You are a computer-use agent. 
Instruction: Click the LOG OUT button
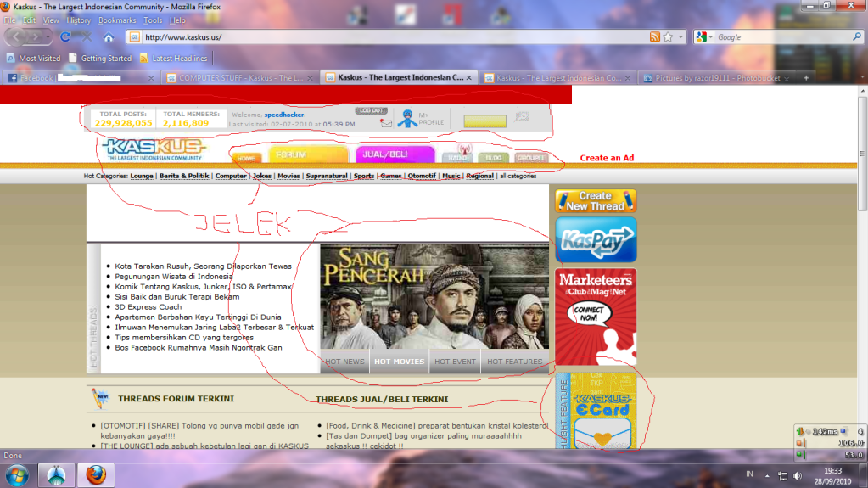(371, 111)
